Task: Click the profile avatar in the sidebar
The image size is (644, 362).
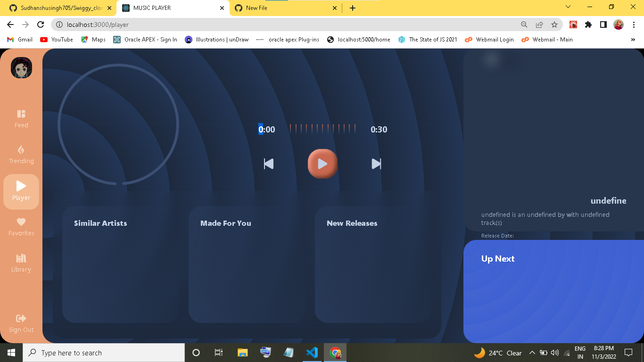Action: [21, 68]
